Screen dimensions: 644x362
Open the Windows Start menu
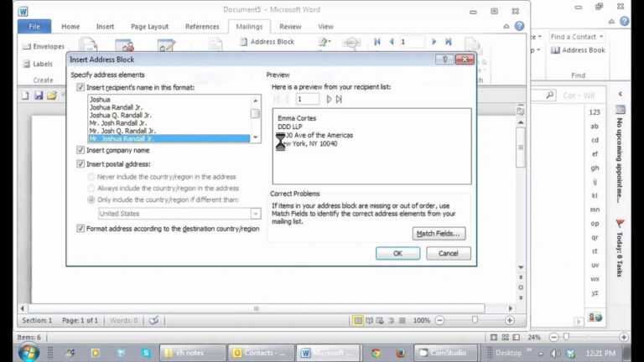click(28, 352)
